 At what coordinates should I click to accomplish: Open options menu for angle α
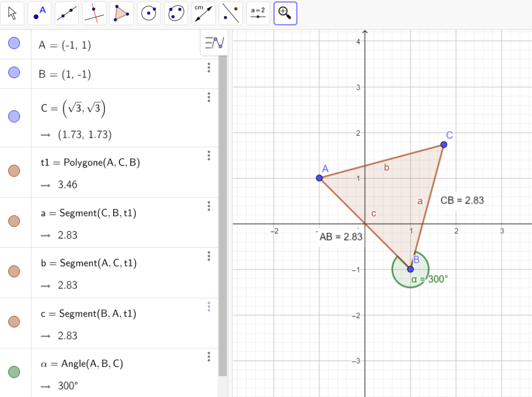[x=208, y=357]
